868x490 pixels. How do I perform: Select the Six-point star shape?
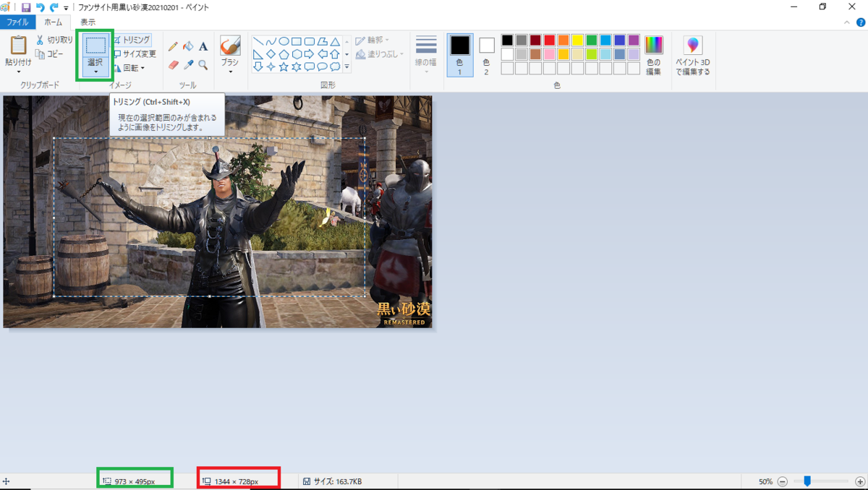coord(297,67)
